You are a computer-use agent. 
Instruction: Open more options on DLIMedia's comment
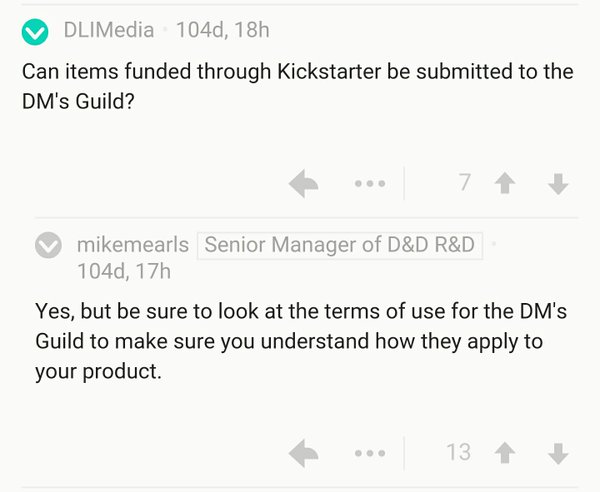click(x=370, y=184)
